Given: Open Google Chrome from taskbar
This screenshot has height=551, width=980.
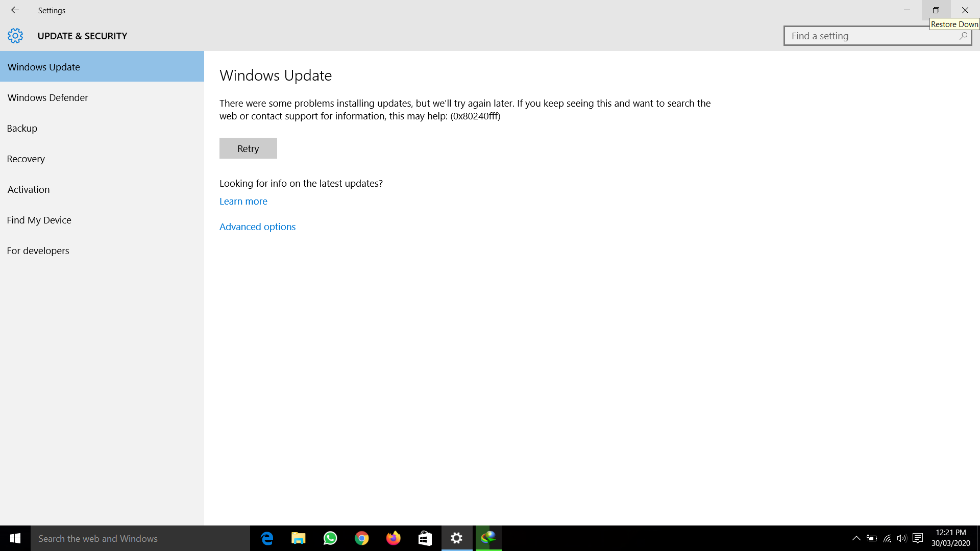Looking at the screenshot, I should coord(362,538).
